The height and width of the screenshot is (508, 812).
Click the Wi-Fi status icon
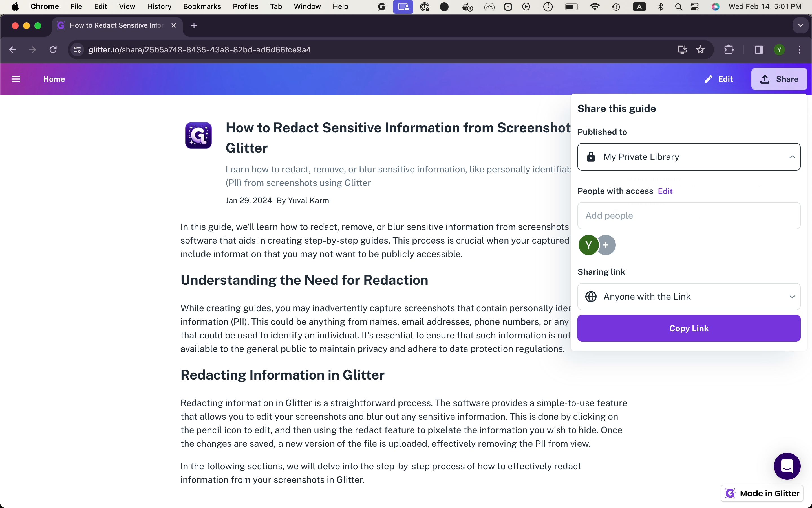(595, 6)
